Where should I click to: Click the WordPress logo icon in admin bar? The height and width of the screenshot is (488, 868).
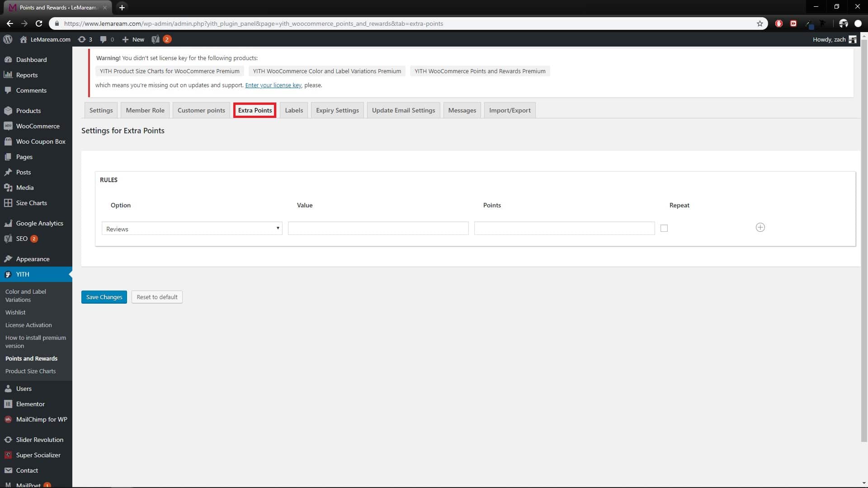(x=8, y=39)
